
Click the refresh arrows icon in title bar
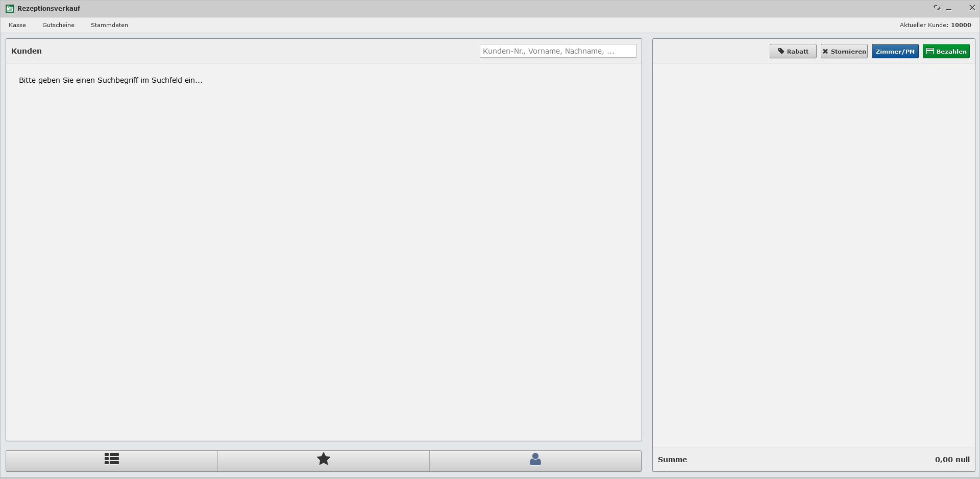[937, 8]
